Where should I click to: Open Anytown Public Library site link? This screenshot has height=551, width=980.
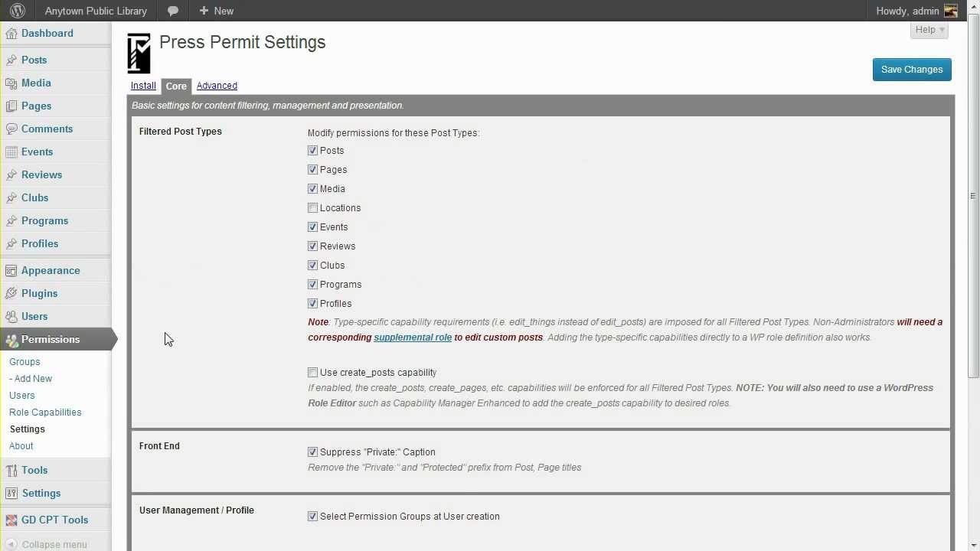click(96, 11)
